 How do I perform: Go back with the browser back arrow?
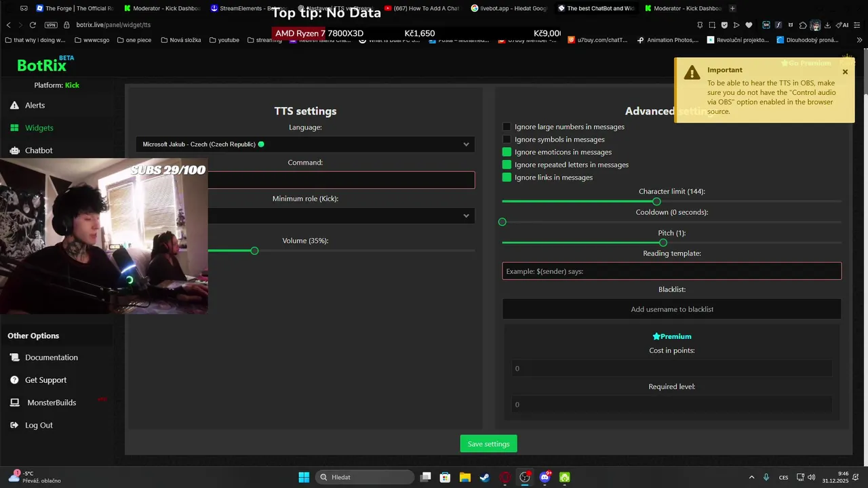coord(8,25)
